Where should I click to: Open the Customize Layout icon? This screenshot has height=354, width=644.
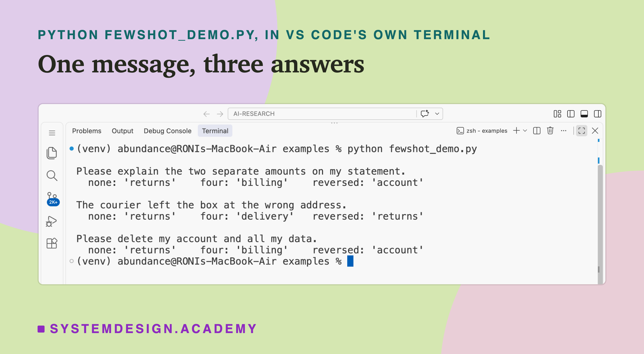click(557, 114)
